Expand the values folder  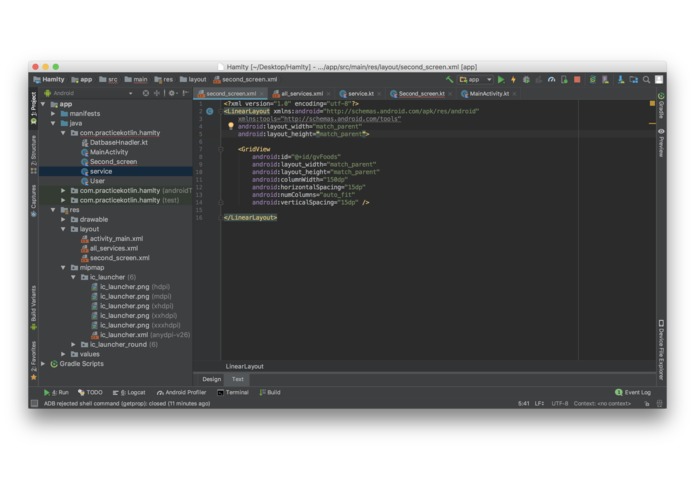[x=63, y=354]
